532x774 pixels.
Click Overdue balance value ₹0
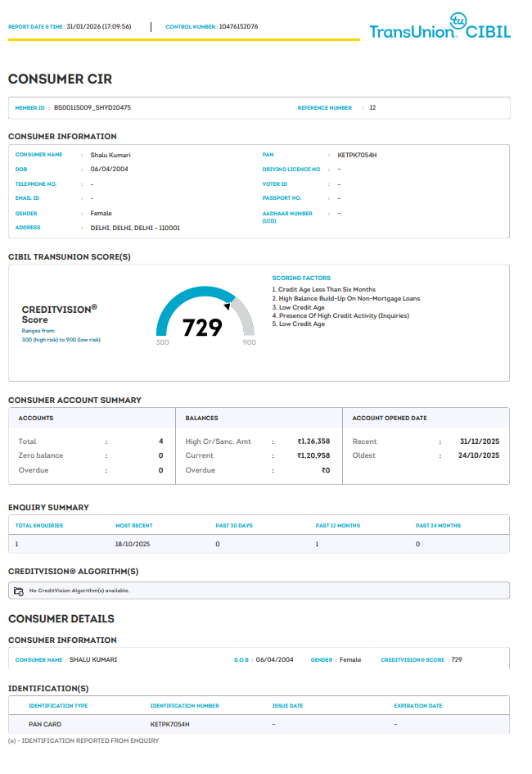click(x=326, y=470)
